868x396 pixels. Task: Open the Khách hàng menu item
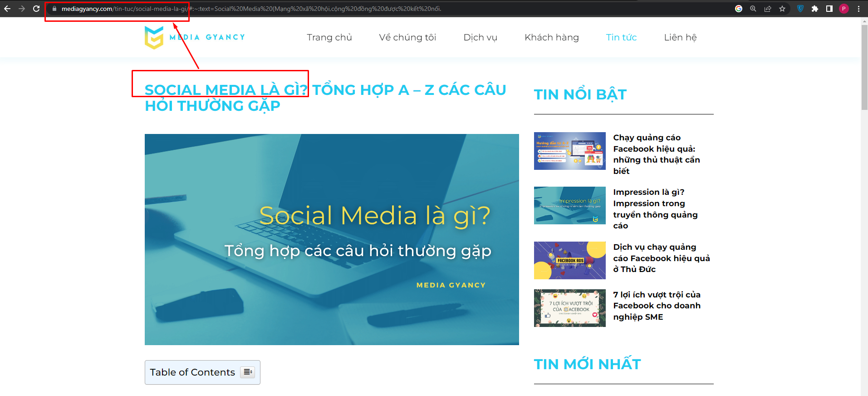552,37
